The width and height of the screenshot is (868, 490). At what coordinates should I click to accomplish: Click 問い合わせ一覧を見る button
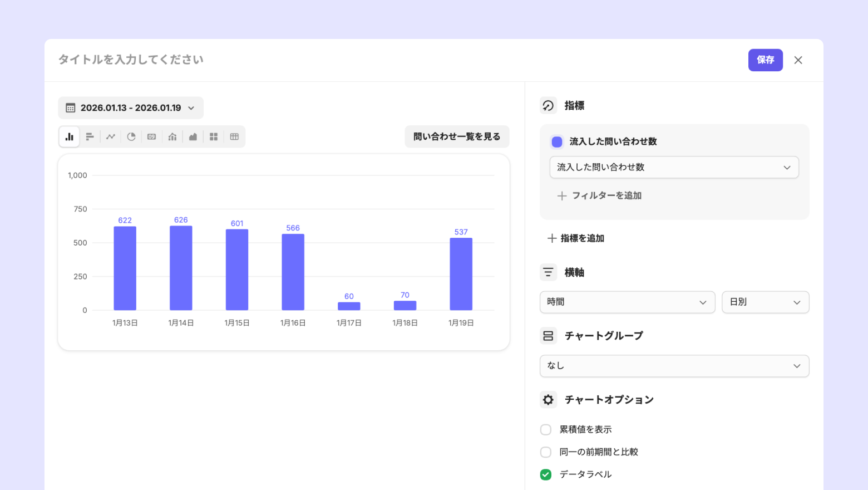tap(457, 137)
